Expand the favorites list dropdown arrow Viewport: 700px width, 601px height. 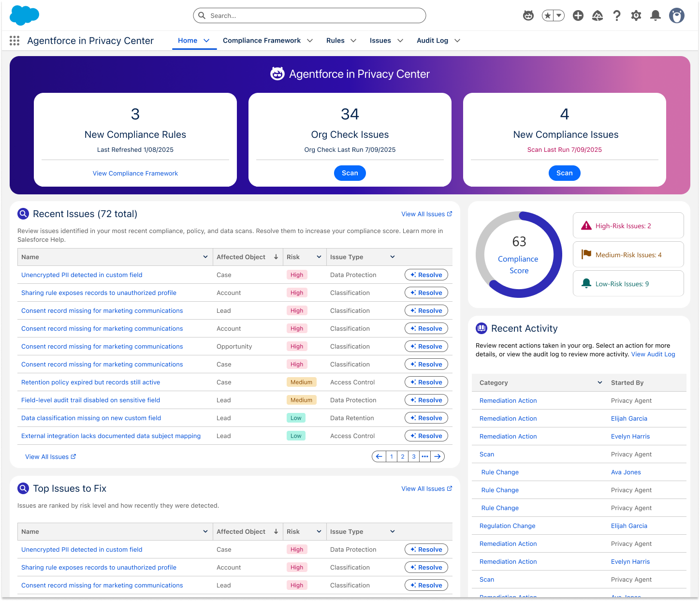559,16
